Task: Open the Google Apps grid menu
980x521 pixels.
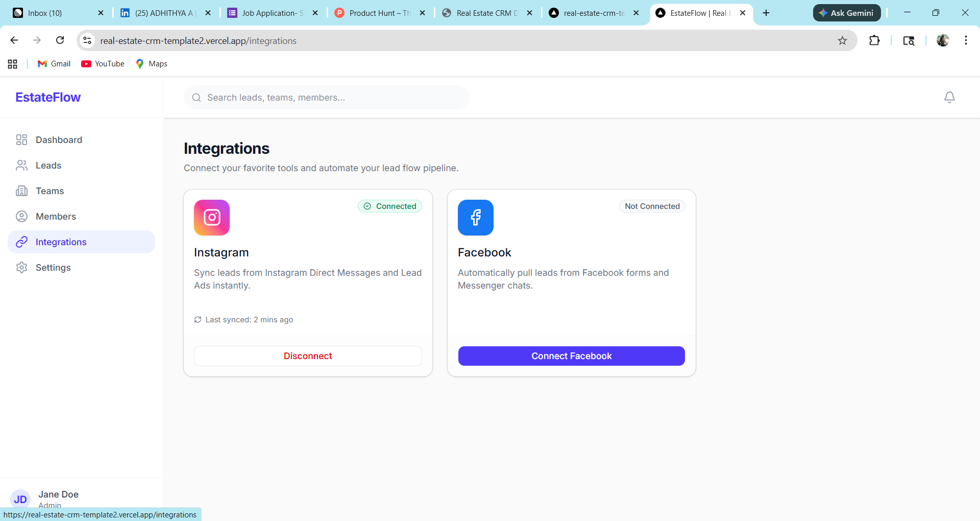Action: click(12, 63)
